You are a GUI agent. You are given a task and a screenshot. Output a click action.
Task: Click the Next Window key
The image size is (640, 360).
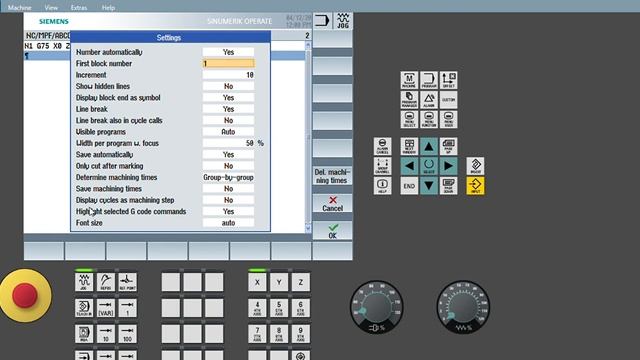tap(409, 146)
